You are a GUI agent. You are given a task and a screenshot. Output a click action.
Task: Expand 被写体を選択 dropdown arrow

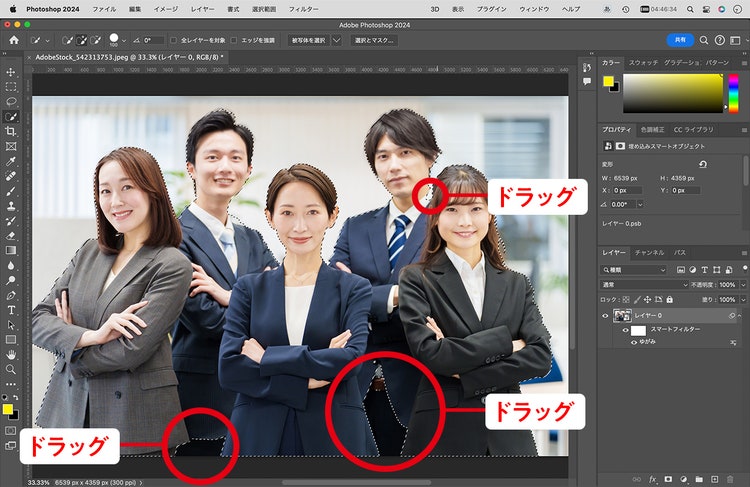(x=337, y=40)
